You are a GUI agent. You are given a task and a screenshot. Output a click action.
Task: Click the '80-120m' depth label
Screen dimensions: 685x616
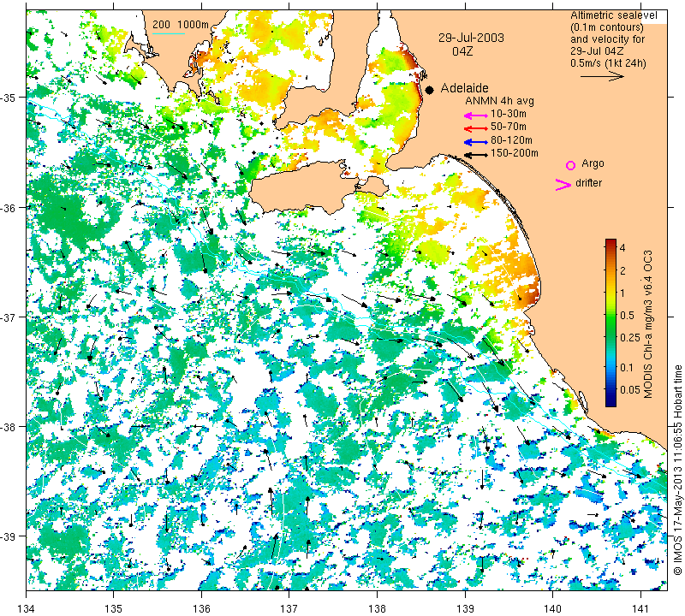pos(511,140)
